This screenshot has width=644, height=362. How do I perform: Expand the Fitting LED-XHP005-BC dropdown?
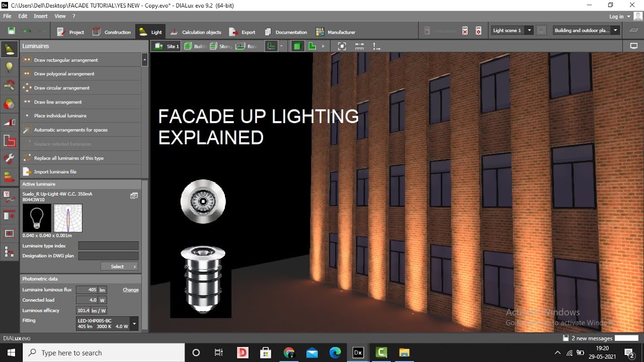coord(134,323)
